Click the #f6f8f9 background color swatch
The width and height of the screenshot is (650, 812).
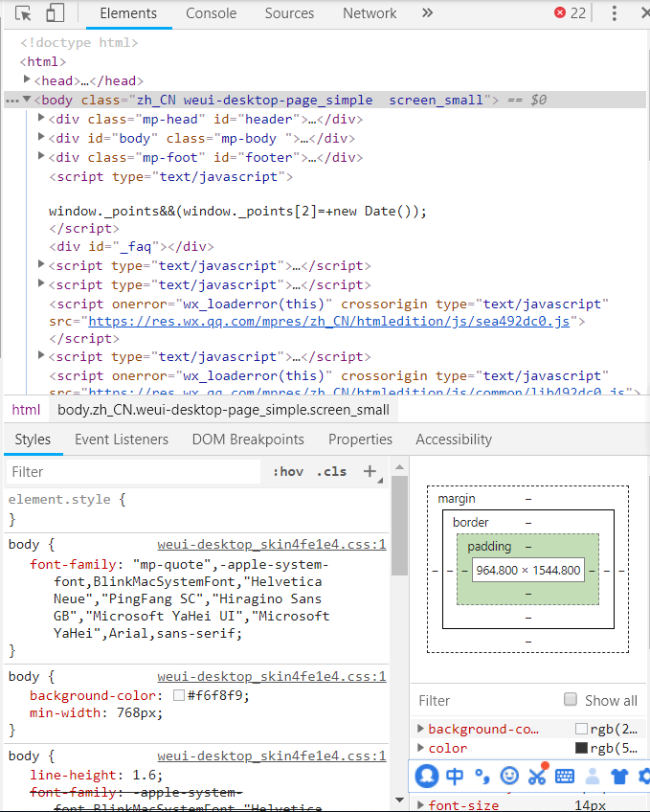(179, 695)
